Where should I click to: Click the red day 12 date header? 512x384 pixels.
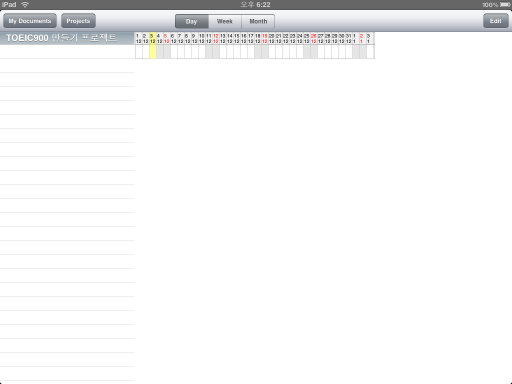[x=216, y=38]
